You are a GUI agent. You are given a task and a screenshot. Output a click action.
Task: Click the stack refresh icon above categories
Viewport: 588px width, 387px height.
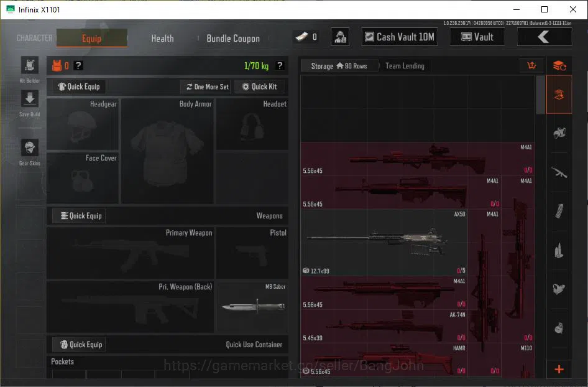559,66
